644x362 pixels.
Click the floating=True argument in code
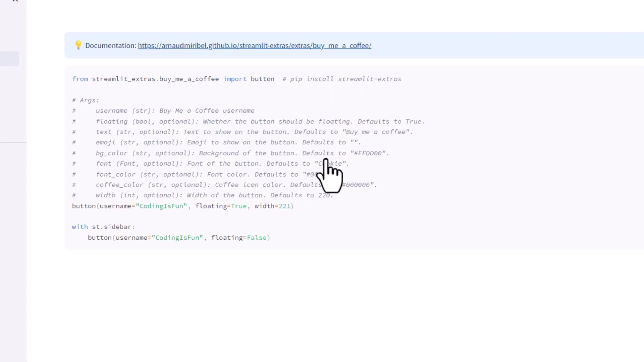pos(221,206)
